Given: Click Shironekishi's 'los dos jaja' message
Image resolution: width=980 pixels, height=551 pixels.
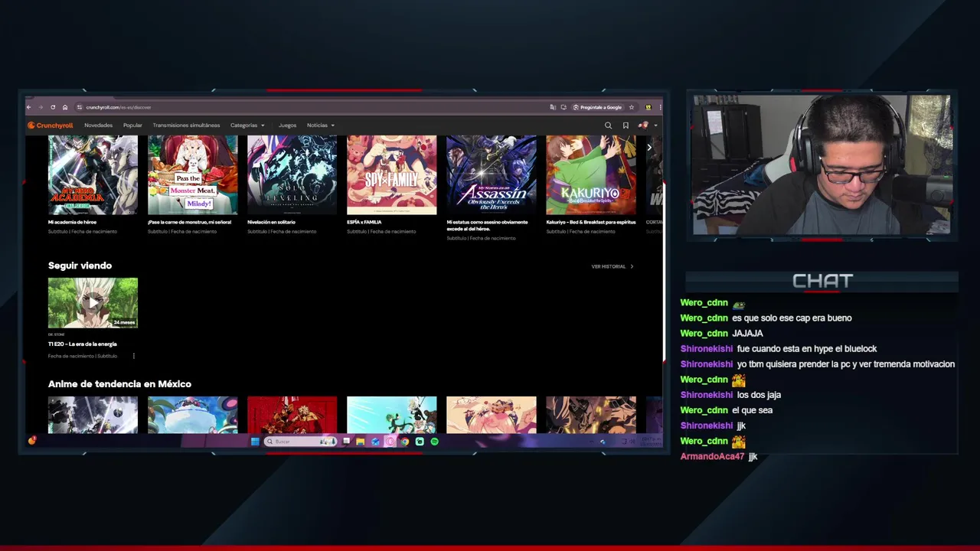Looking at the screenshot, I should (759, 395).
